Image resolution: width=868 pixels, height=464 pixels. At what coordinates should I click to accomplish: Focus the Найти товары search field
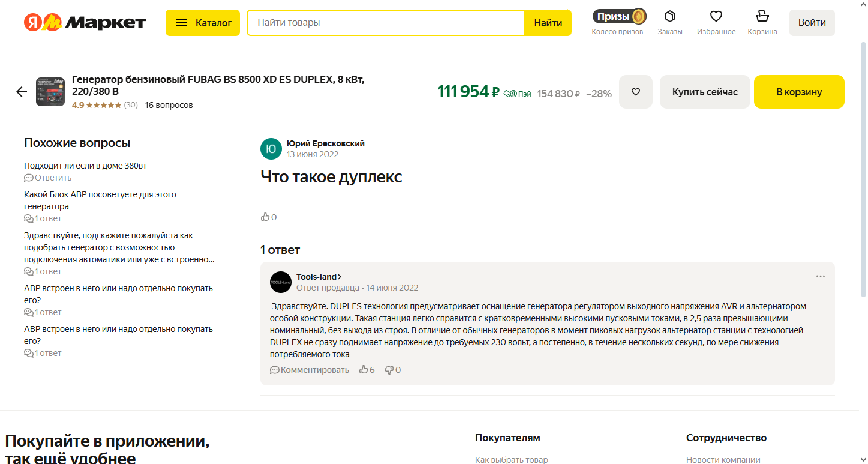click(385, 23)
